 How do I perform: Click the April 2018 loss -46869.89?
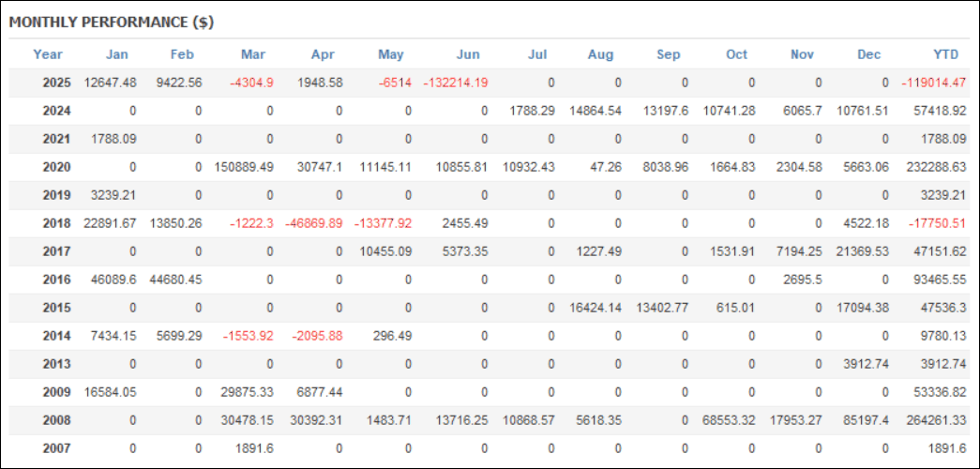click(x=314, y=223)
